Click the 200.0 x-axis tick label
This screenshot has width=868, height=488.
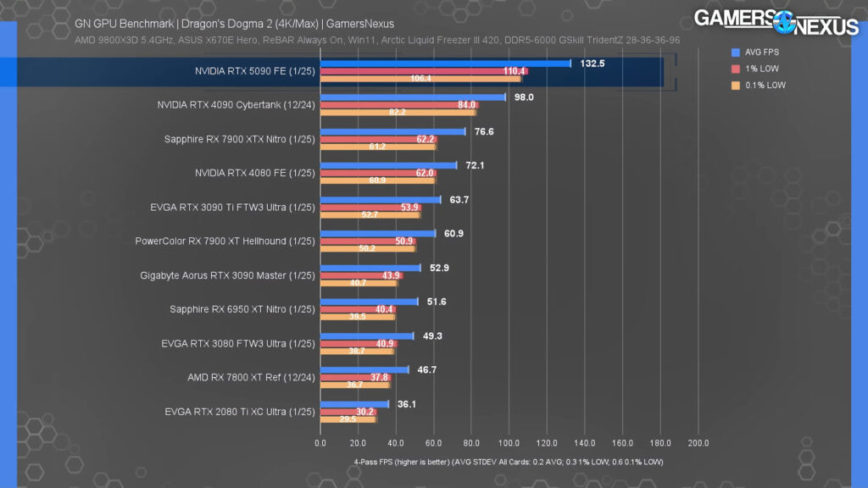pyautogui.click(x=698, y=443)
